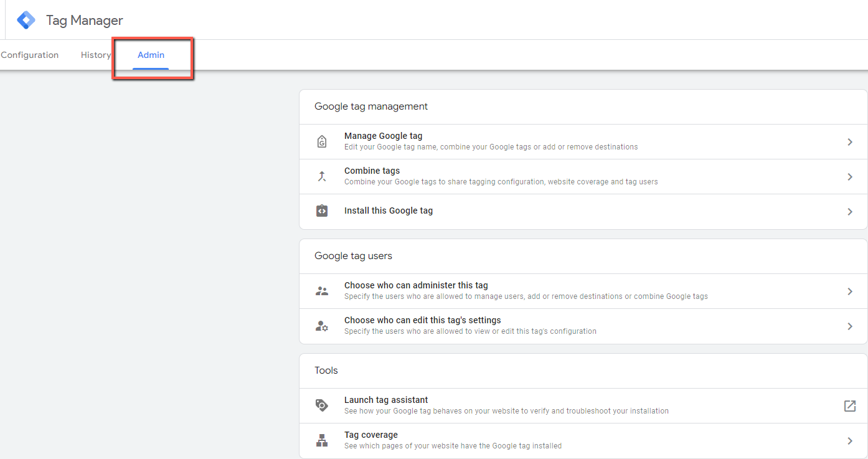868x459 pixels.
Task: Open Choose who can edit settings chevron
Action: [850, 326]
